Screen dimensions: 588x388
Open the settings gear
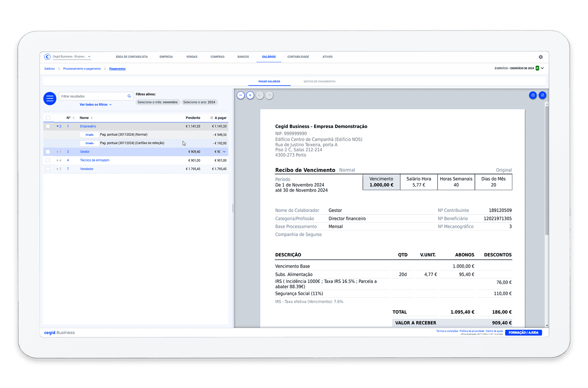[x=541, y=57]
